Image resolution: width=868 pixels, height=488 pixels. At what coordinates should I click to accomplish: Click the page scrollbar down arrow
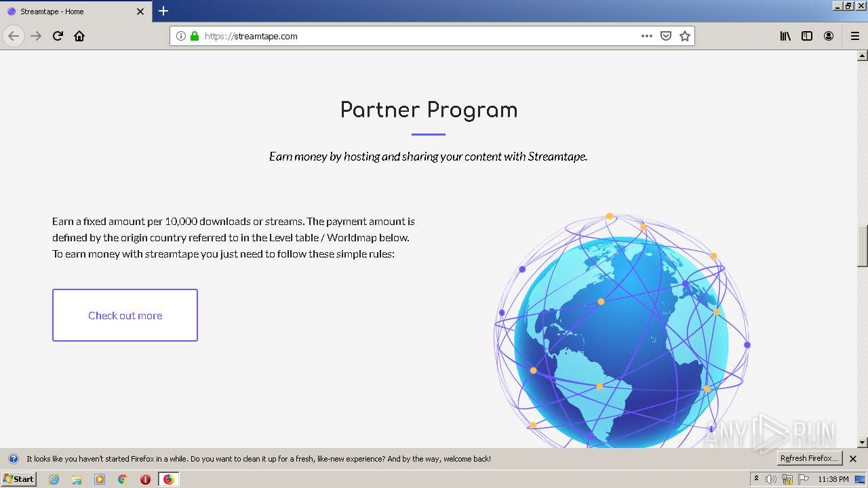tap(863, 443)
